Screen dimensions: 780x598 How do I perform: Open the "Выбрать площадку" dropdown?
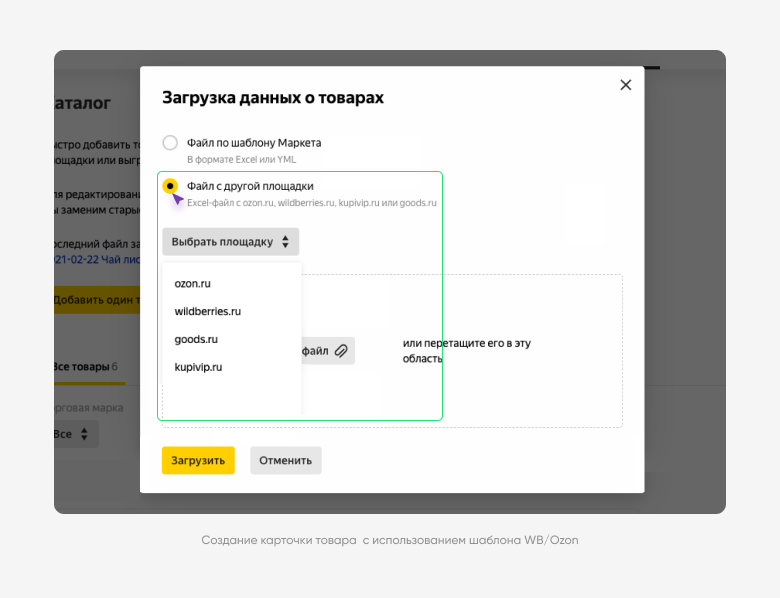click(230, 242)
